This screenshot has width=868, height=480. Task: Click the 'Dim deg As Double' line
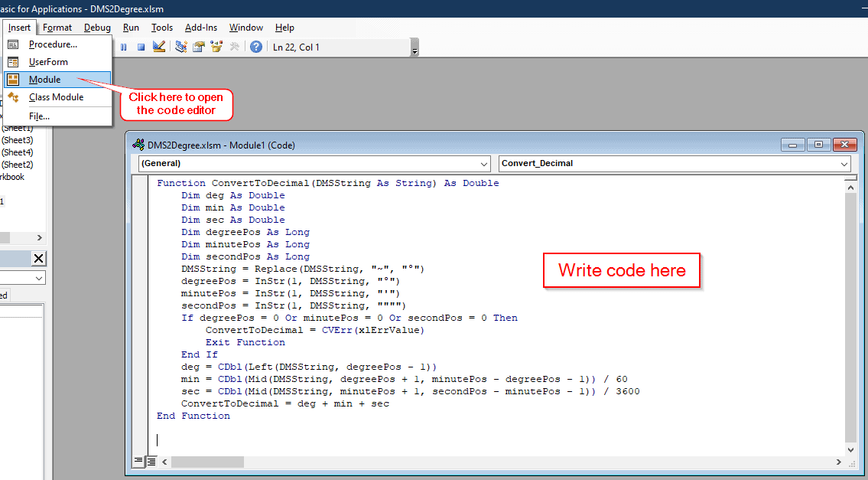233,195
